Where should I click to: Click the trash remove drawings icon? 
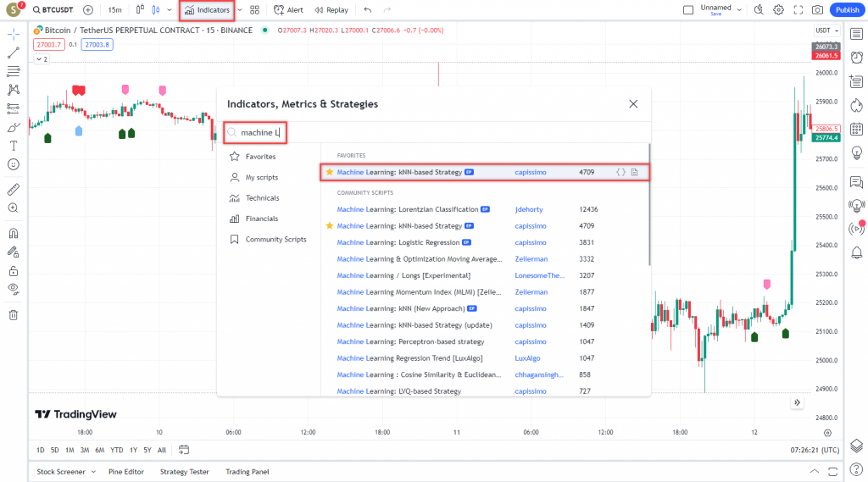[x=13, y=315]
